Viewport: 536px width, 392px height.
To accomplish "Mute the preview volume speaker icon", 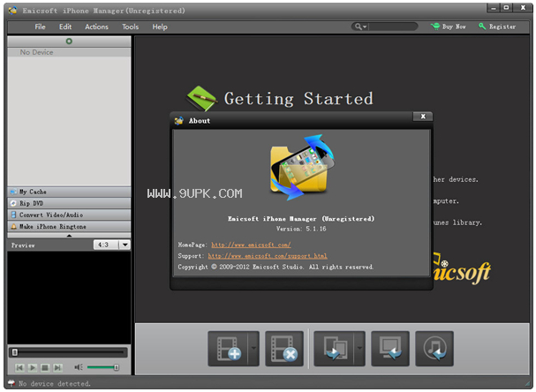I will click(x=79, y=367).
